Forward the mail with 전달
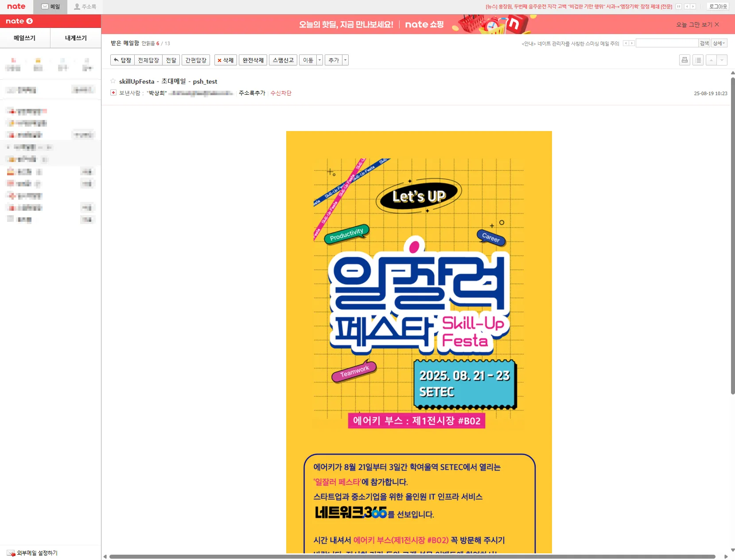 171,60
